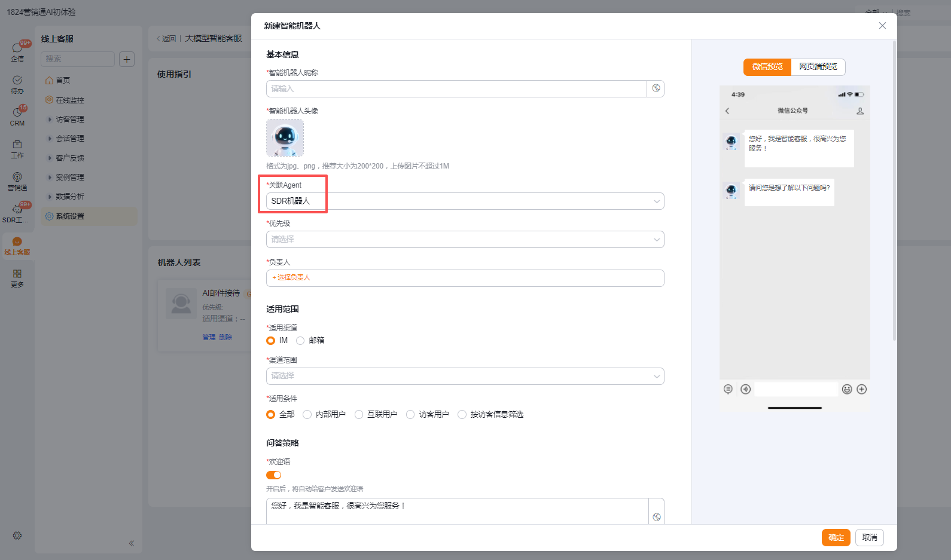The image size is (951, 560).
Task: Click 选择负责人 link to add owner
Action: click(291, 278)
